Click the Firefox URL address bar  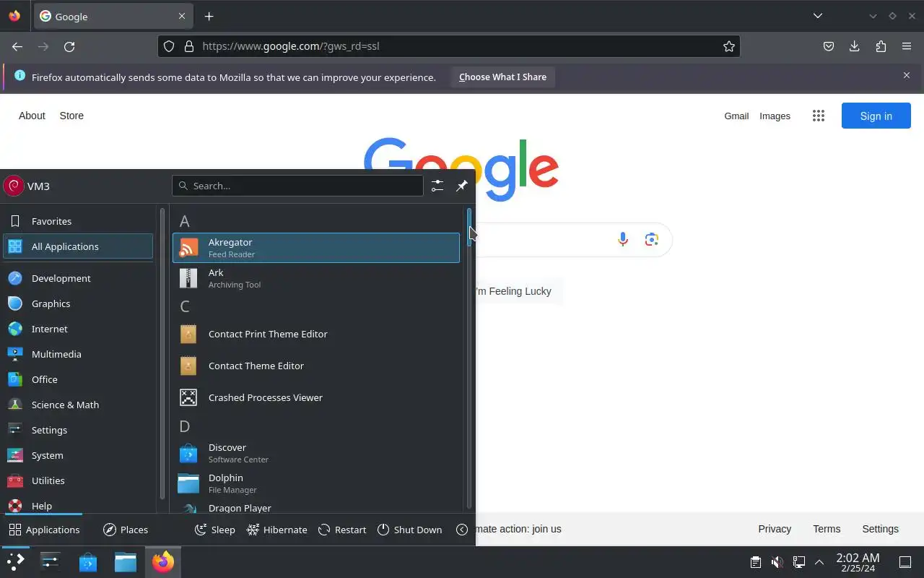point(449,46)
